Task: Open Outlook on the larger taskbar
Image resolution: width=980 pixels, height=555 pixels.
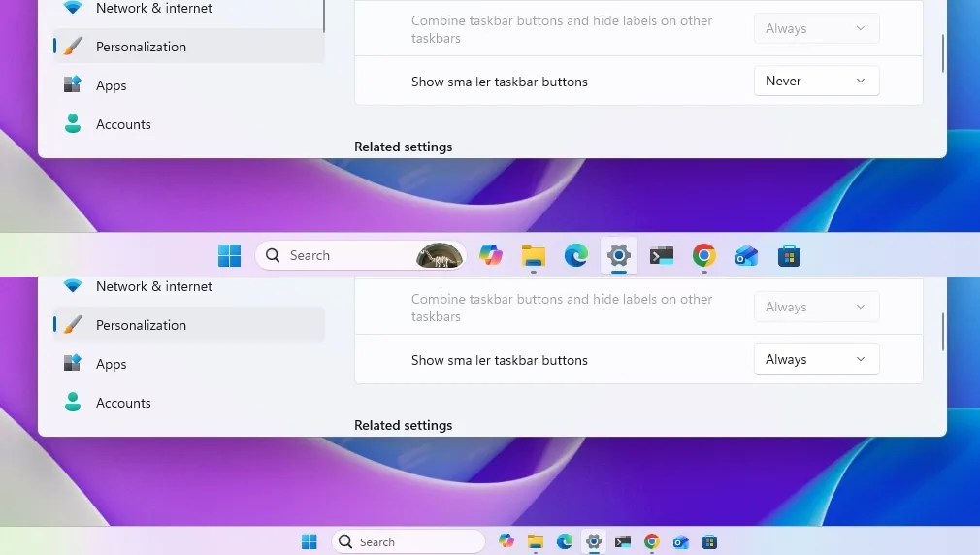Action: click(746, 255)
